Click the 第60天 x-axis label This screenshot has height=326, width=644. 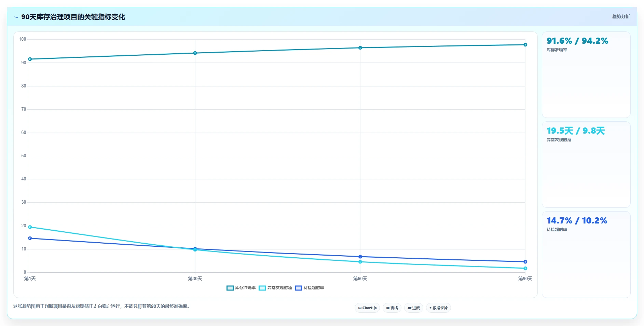coord(360,279)
